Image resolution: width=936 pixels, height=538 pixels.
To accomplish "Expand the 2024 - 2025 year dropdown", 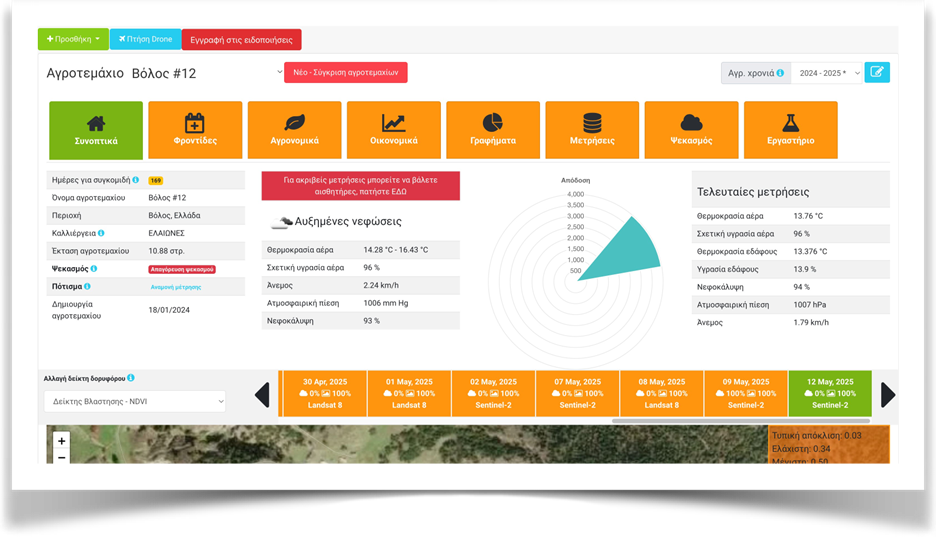I will point(826,73).
